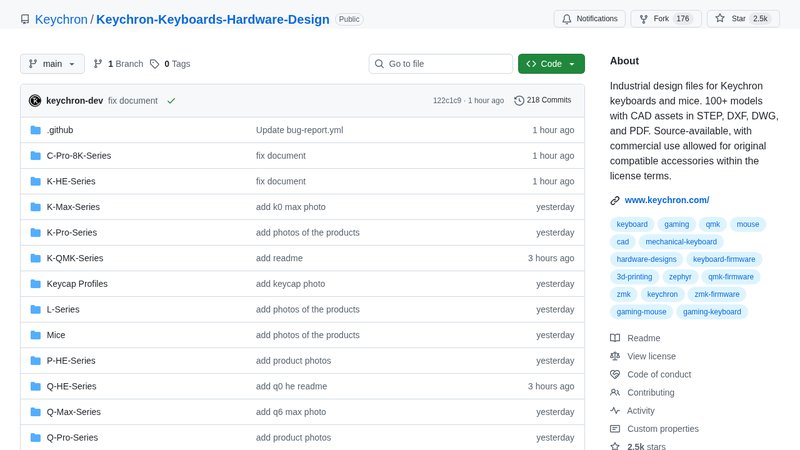Open the K-HE-Series folder

point(73,181)
